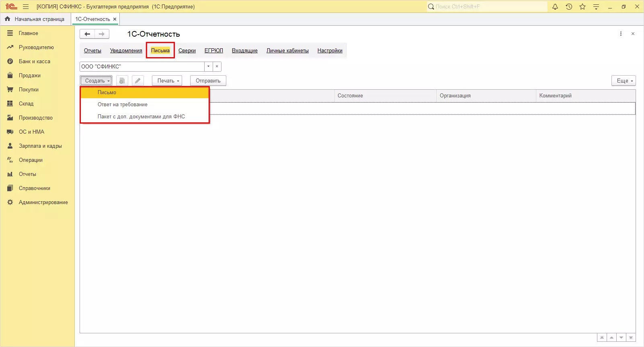This screenshot has width=644, height=347.
Task: Click the 1C logo icon
Action: pyautogui.click(x=11, y=7)
